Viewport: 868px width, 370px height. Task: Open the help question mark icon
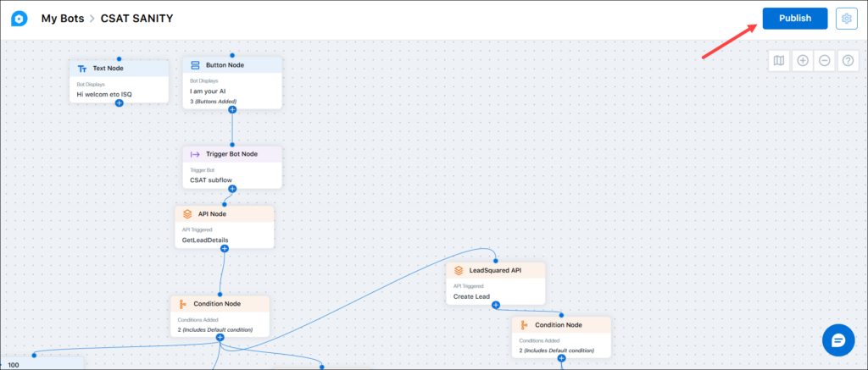(848, 61)
